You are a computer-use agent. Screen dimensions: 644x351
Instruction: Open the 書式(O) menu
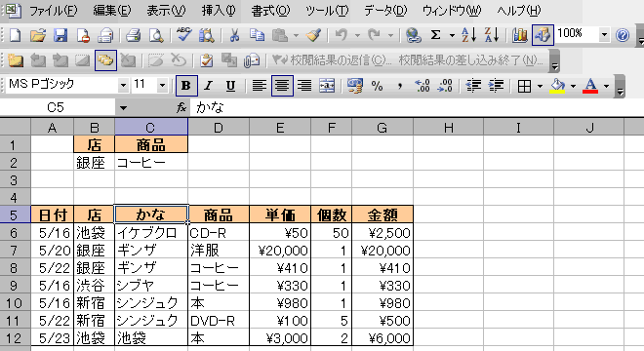[270, 11]
